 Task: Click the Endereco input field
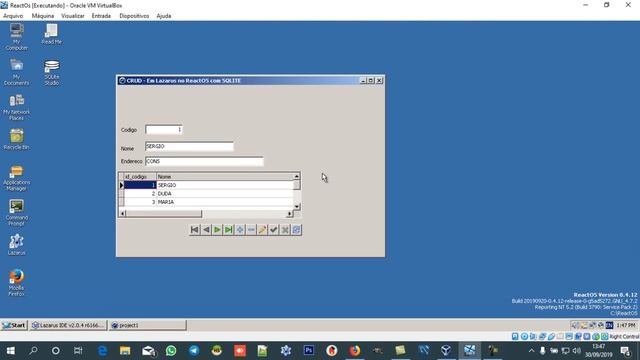tap(204, 161)
